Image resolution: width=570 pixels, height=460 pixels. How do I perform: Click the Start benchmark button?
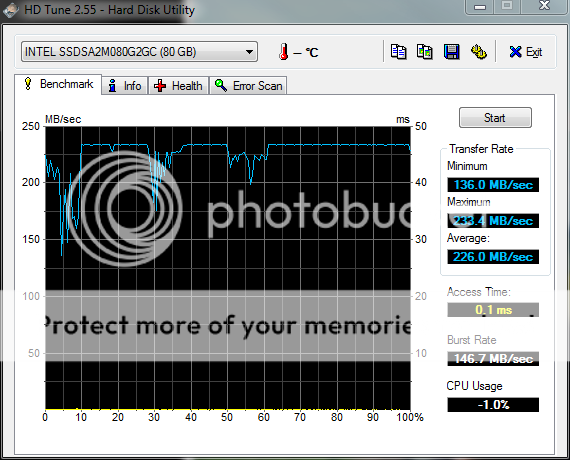(495, 117)
